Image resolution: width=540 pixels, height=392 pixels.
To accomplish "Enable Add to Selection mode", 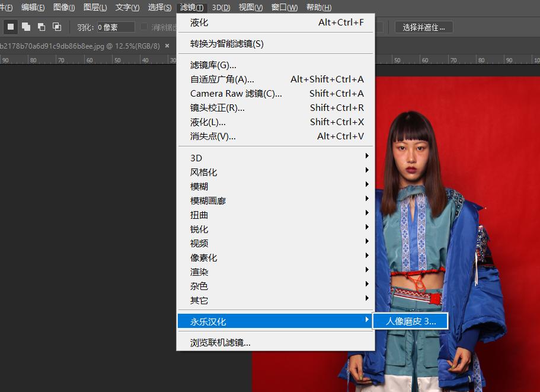I will tap(25, 27).
